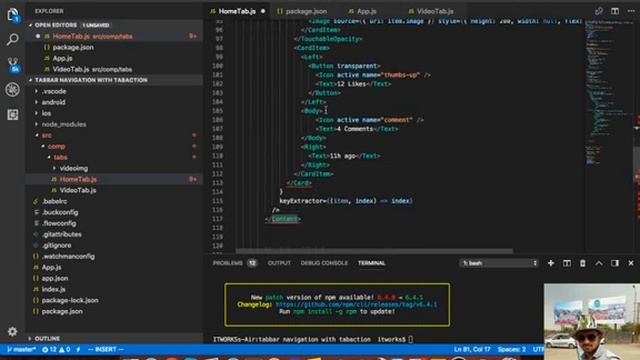The image size is (640, 360).
Task: Click the INSERT vim mode indicator
Action: pyautogui.click(x=106, y=349)
